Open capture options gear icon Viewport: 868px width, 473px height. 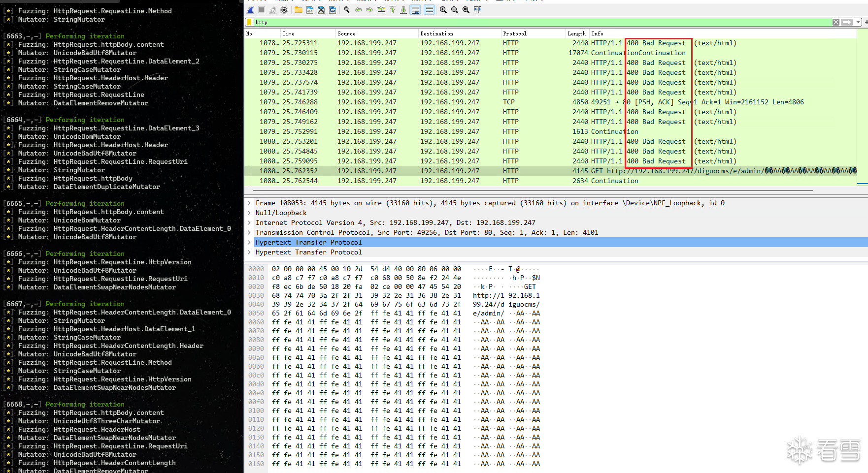pyautogui.click(x=284, y=10)
